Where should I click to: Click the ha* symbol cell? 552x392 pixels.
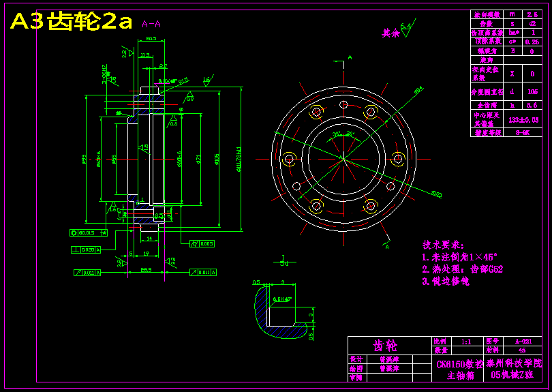tap(514, 33)
